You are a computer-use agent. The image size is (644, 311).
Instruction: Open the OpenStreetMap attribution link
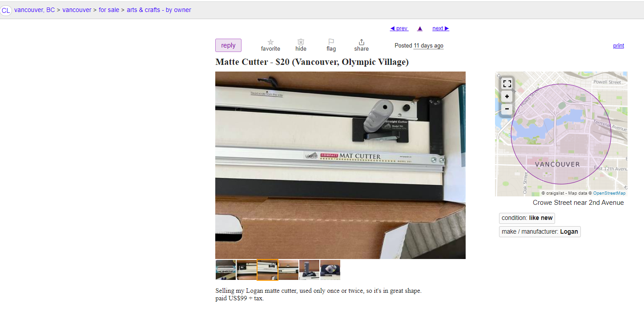[609, 193]
